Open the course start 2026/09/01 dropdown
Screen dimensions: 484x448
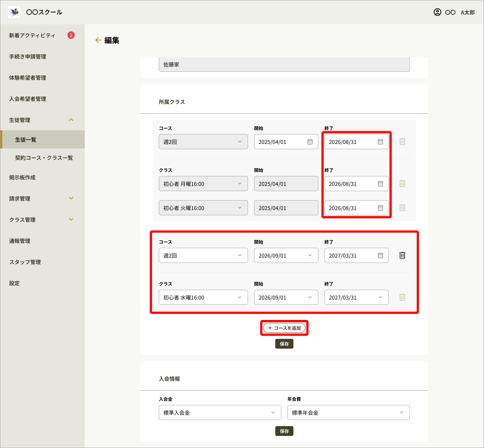point(286,256)
